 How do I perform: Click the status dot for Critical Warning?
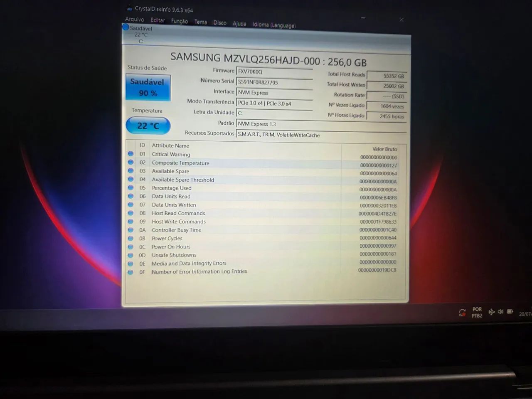[131, 154]
